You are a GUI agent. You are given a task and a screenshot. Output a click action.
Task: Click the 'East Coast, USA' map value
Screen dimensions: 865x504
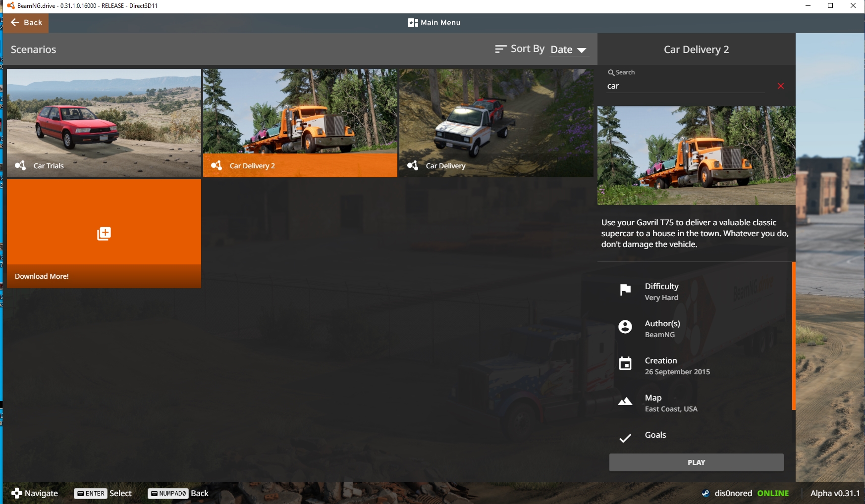tap(671, 409)
